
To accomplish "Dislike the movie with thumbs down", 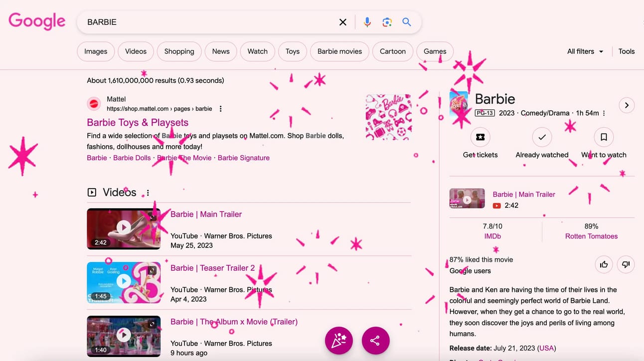I will 626,264.
